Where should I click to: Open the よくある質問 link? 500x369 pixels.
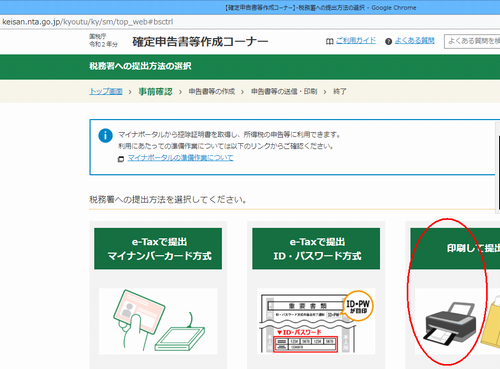[x=415, y=41]
